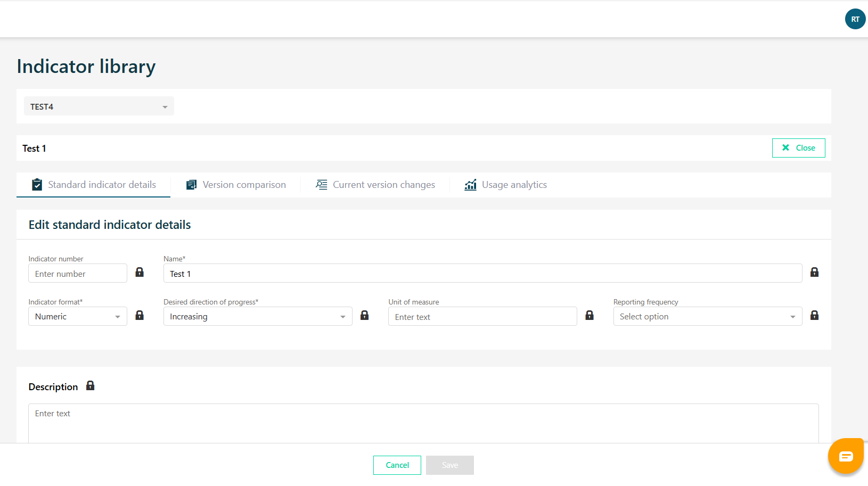Expand the TEST4 library dropdown
The height and width of the screenshot is (486, 868).
(99, 106)
